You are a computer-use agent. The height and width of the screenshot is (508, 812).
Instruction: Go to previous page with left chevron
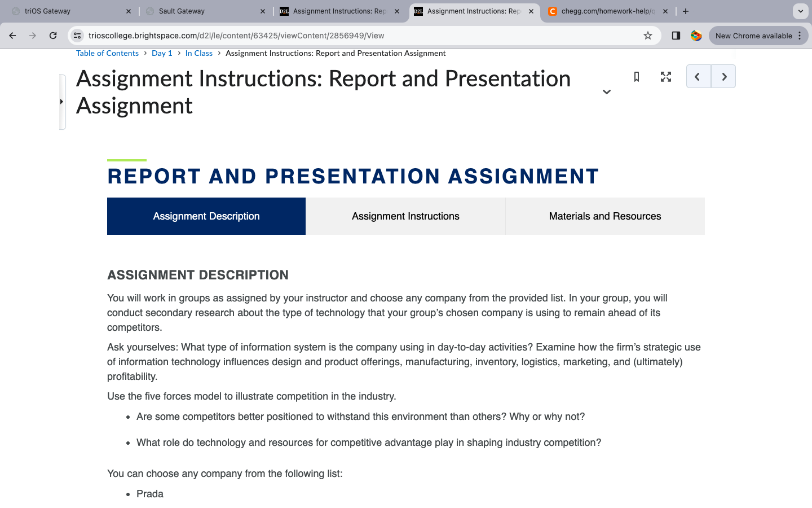pyautogui.click(x=698, y=76)
